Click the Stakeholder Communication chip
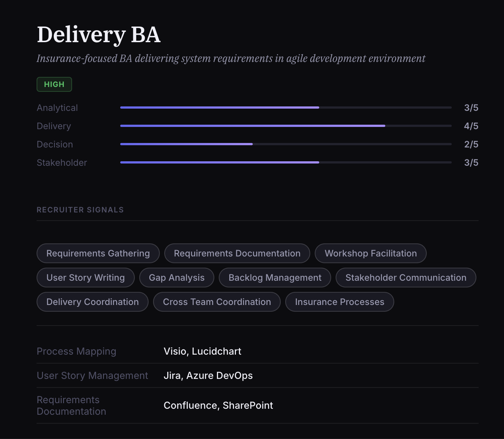This screenshot has height=439, width=504. (x=405, y=277)
